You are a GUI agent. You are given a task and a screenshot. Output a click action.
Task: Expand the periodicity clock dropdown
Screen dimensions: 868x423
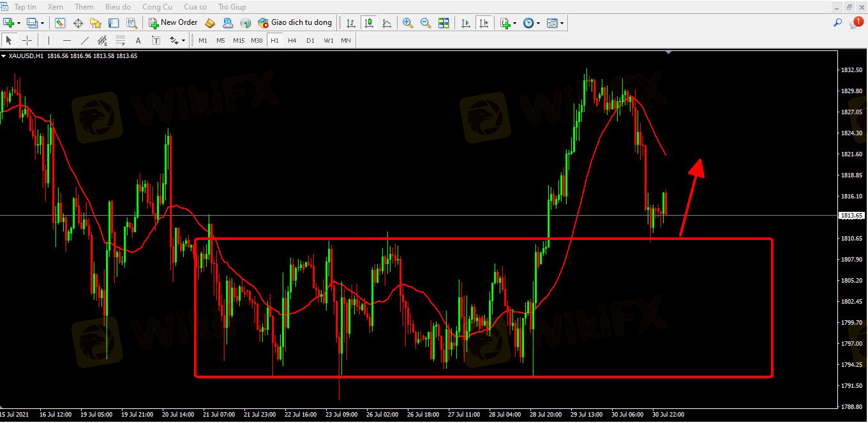coord(531,23)
